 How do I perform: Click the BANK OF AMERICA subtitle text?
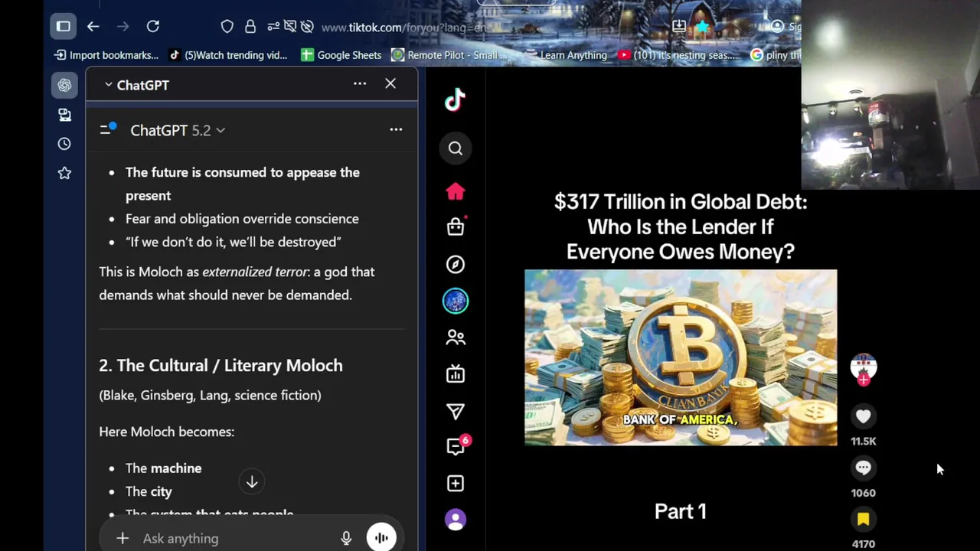click(x=680, y=419)
